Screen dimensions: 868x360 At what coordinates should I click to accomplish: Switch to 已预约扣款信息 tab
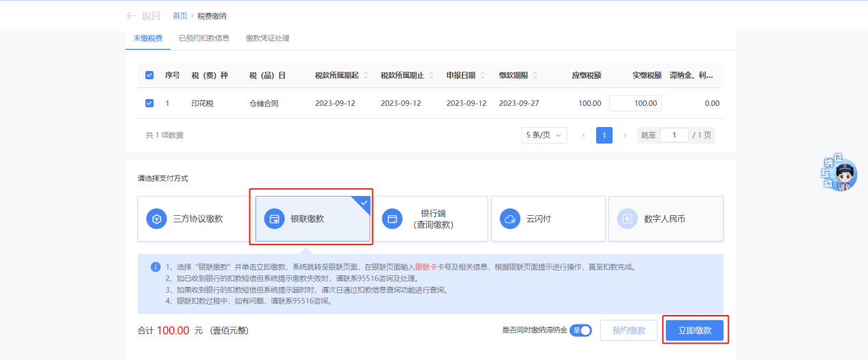204,38
